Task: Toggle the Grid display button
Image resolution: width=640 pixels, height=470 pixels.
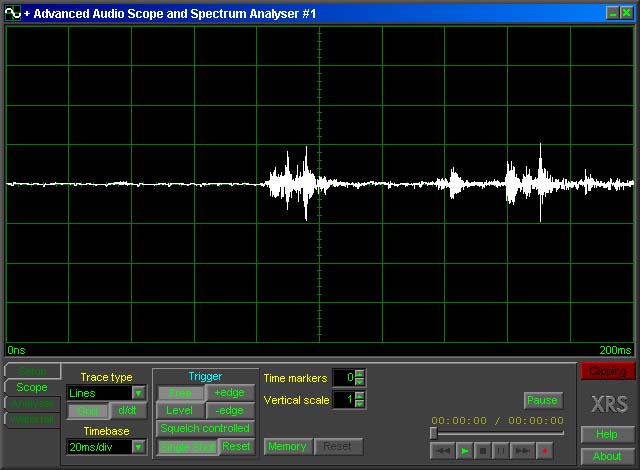Action: (88, 411)
